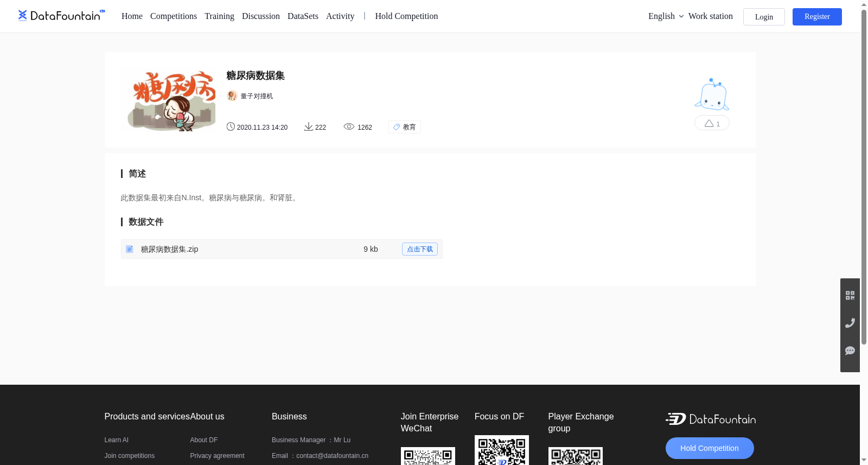This screenshot has width=868, height=465.
Task: Click the page vertical scrollbar
Action: 864,177
